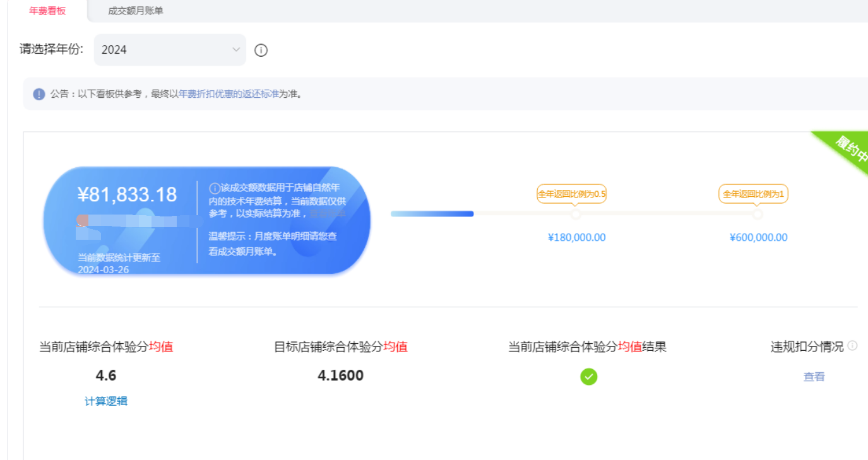This screenshot has height=460, width=868.
Task: Switch to the 成交额月账单 tab
Action: point(135,11)
